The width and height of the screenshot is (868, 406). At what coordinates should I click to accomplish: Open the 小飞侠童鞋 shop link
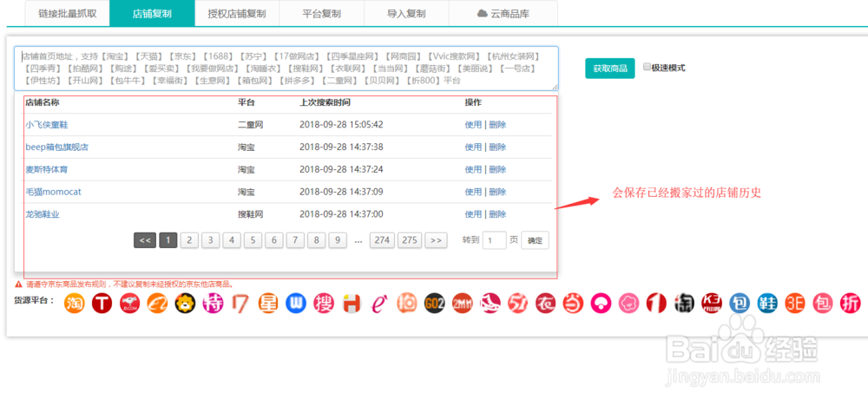click(x=47, y=125)
